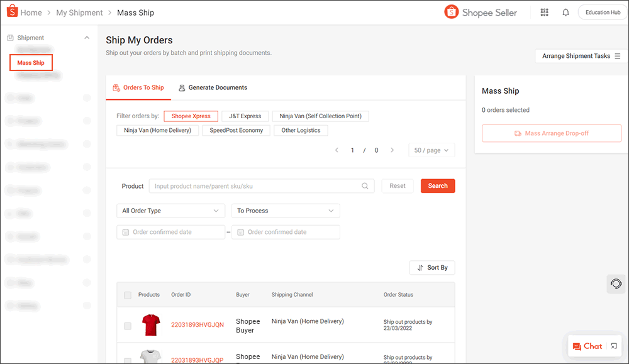629x364 pixels.
Task: Click the Search button
Action: [x=437, y=185]
